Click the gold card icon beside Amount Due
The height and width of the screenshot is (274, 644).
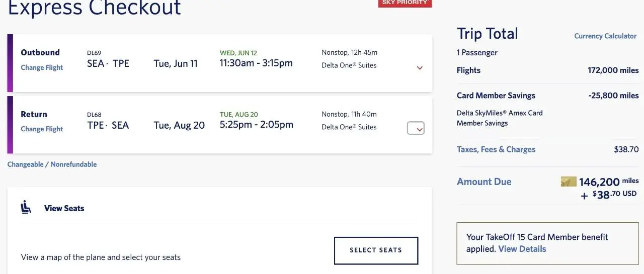(568, 181)
